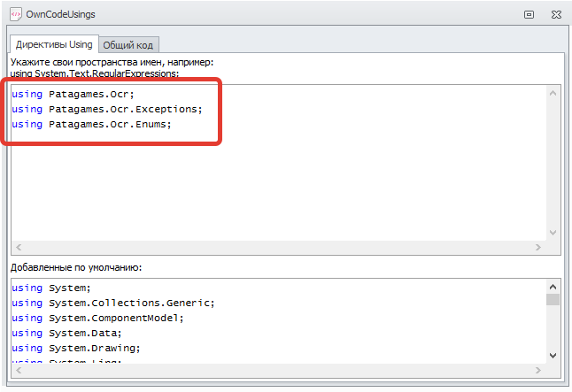The width and height of the screenshot is (572, 392).
Task: Click the default usings scrollbar thumb
Action: click(x=553, y=299)
